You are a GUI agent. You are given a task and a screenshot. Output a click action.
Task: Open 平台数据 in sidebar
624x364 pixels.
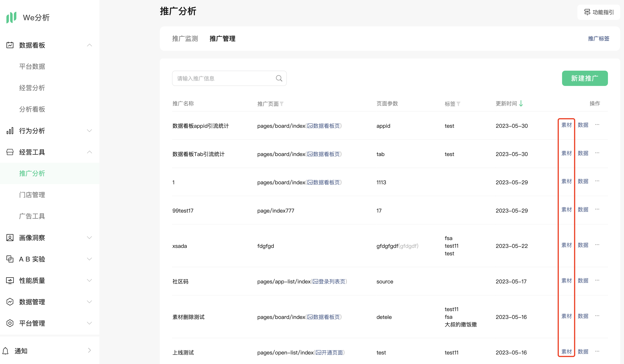point(32,66)
